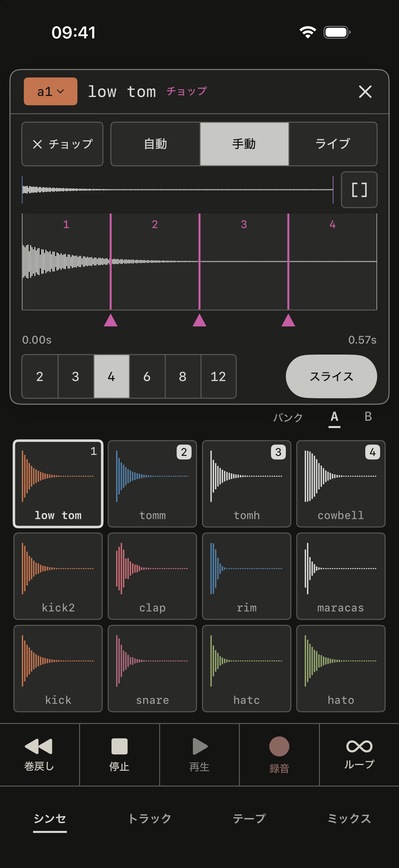Viewport: 399px width, 868px height.
Task: Switch to bank B
Action: point(368,417)
